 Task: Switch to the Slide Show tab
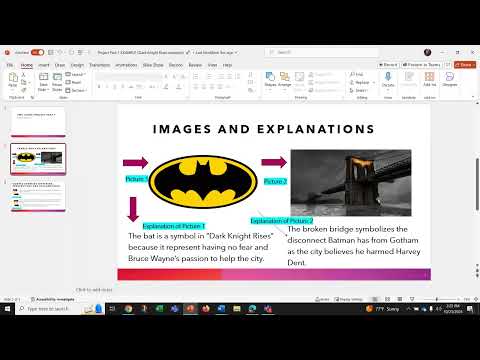pyautogui.click(x=153, y=65)
